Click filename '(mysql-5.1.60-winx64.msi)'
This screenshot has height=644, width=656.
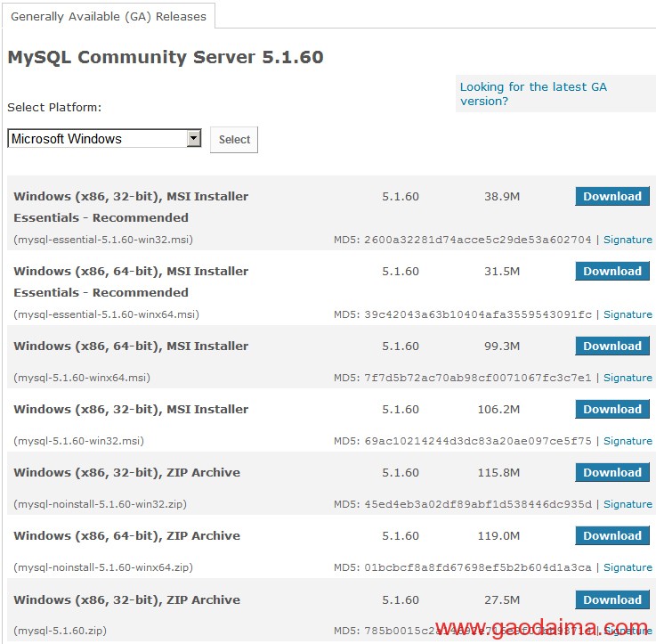[x=82, y=378]
